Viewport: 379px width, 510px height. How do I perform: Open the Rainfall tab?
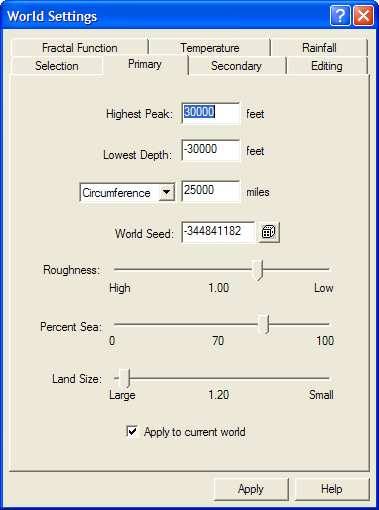pos(319,48)
